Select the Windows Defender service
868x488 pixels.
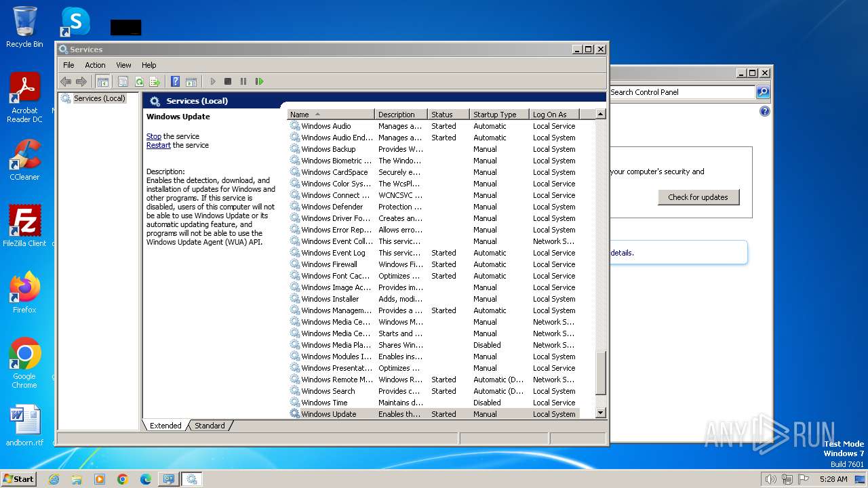pyautogui.click(x=434, y=207)
